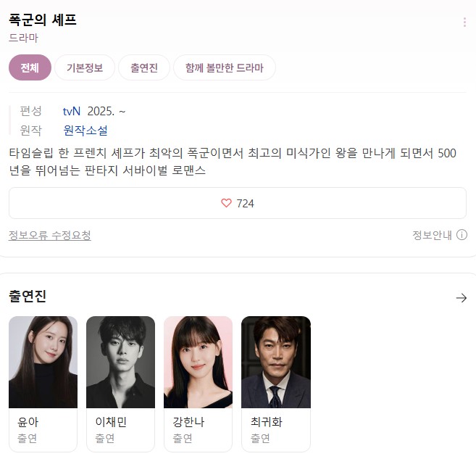Open the tvN channel link
This screenshot has height=459, width=476.
72,112
